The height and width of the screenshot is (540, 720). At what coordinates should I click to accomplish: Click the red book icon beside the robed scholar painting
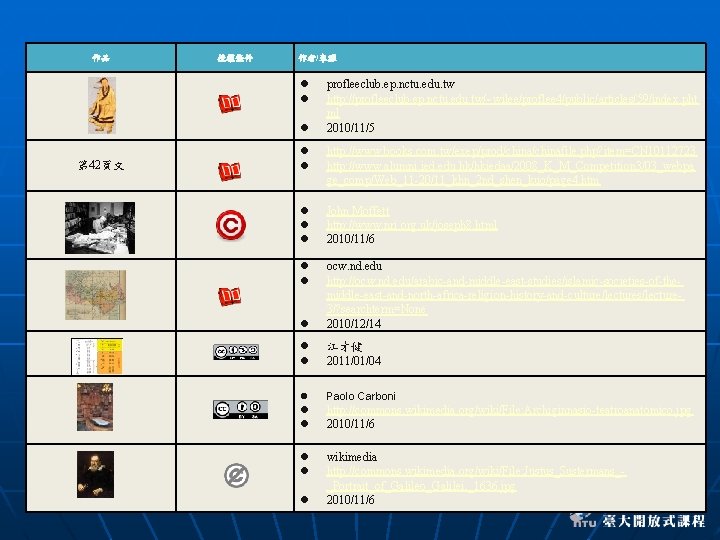pyautogui.click(x=230, y=103)
